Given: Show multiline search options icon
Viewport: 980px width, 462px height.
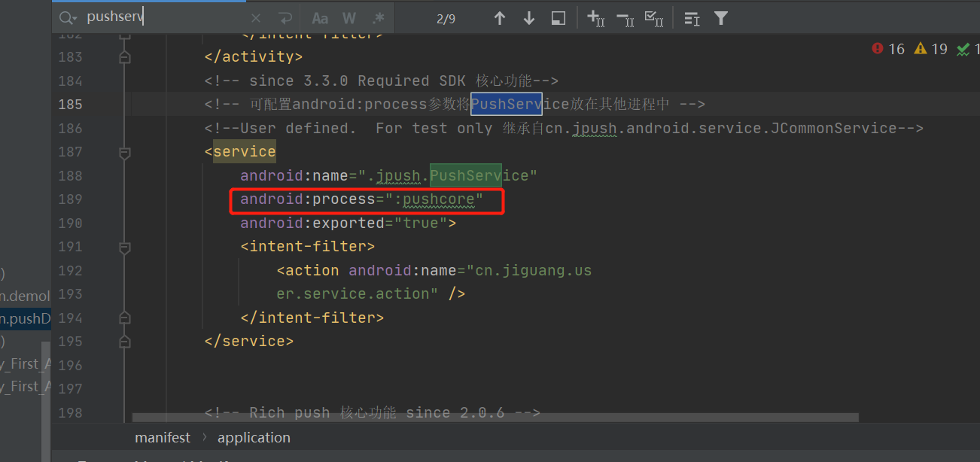Looking at the screenshot, I should tap(692, 19).
